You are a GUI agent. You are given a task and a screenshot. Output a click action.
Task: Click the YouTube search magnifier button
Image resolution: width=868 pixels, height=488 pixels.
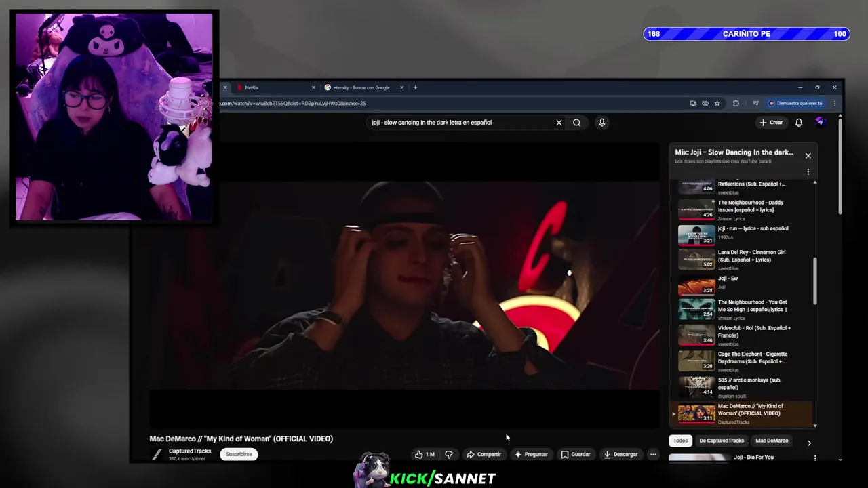point(577,123)
